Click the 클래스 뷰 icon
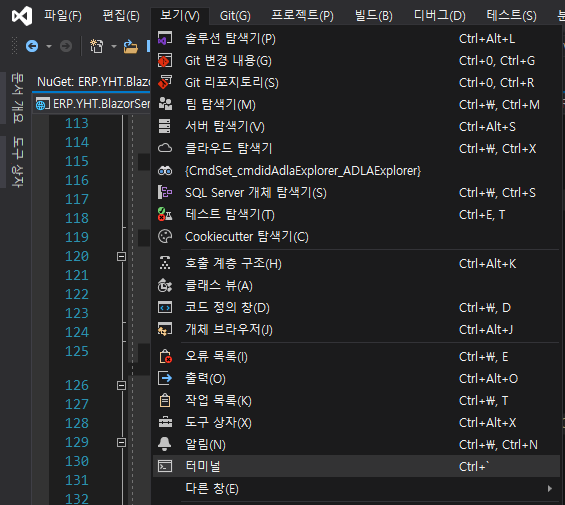Viewport: 565px width, 505px height. click(x=165, y=285)
